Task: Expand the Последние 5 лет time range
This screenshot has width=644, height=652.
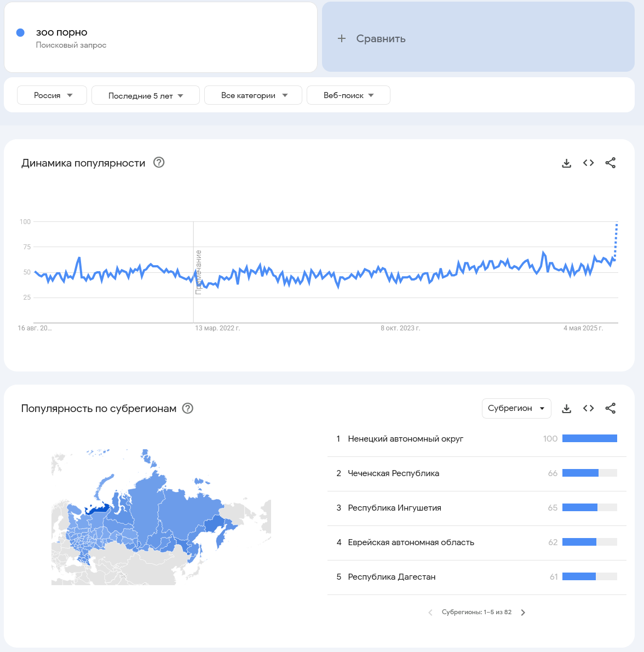Action: pos(145,95)
